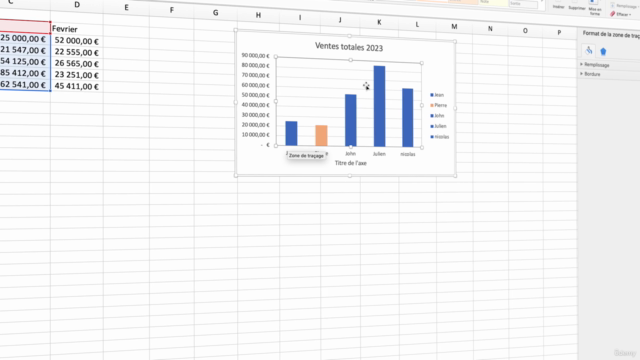
Task: Select the Julien legend entry
Action: click(438, 126)
